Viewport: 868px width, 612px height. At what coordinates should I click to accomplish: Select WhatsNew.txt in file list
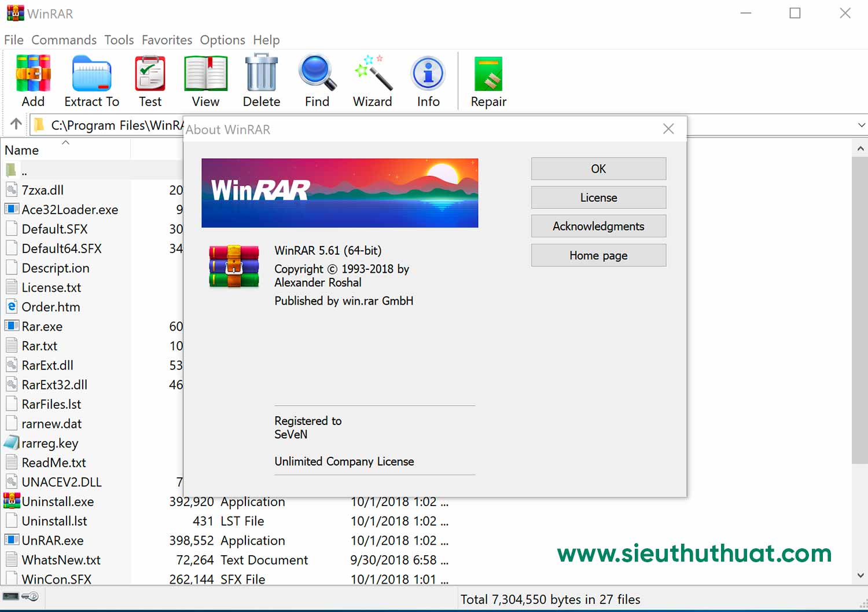tap(61, 560)
